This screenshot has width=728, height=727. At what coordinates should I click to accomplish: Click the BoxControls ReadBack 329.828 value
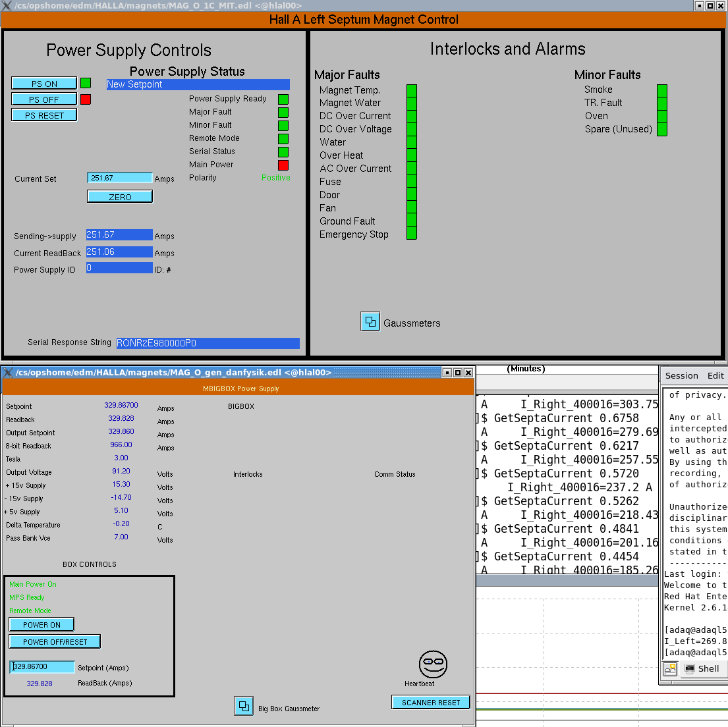pyautogui.click(x=40, y=684)
